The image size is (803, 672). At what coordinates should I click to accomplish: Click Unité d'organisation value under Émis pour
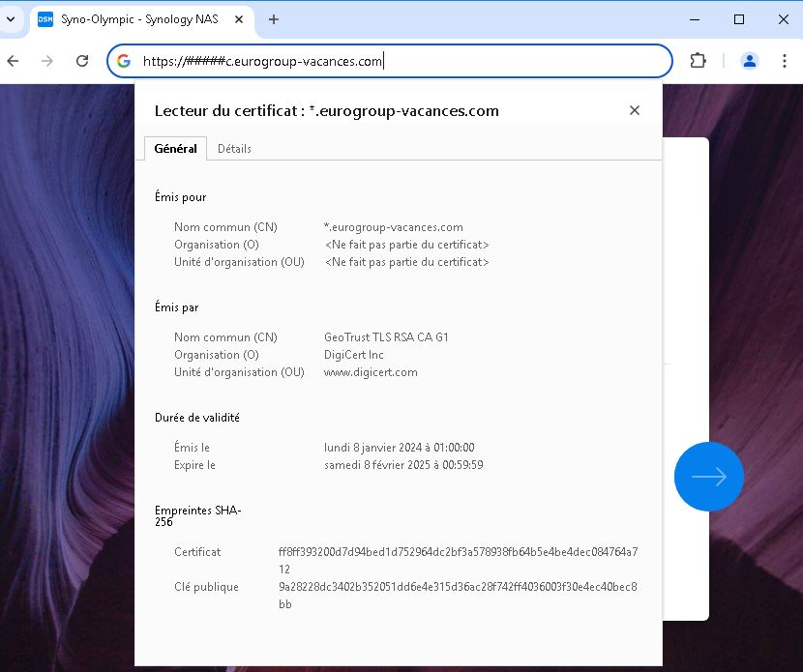point(406,262)
